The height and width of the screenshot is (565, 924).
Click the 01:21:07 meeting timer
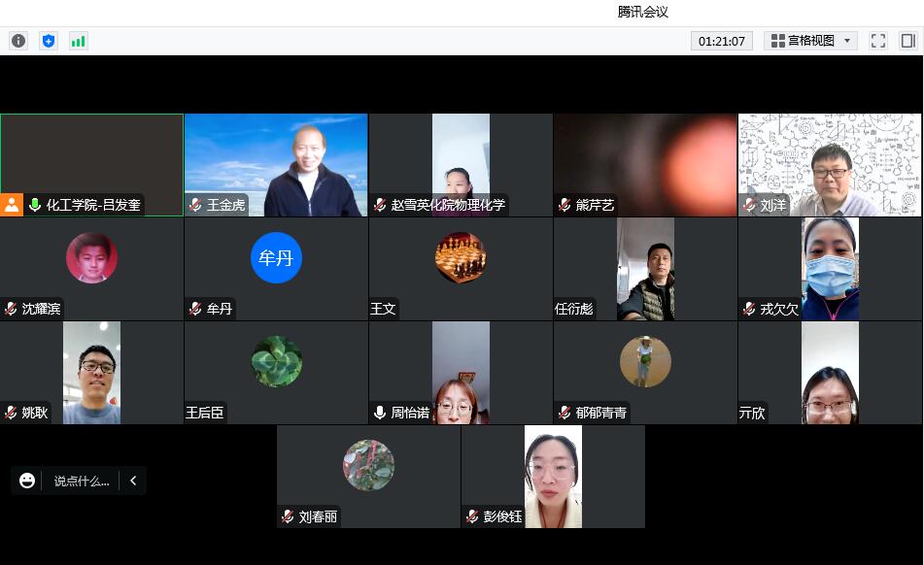(722, 41)
